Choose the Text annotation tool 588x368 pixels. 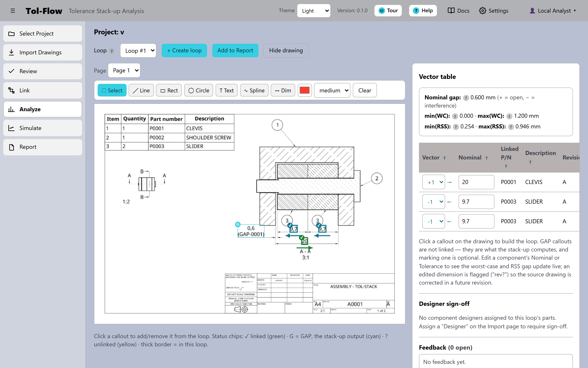[x=226, y=90]
